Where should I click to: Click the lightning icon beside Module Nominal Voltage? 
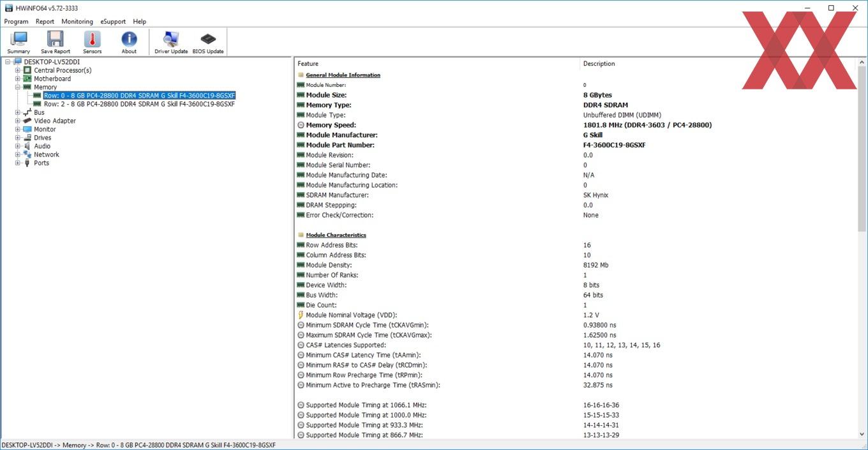click(x=301, y=315)
